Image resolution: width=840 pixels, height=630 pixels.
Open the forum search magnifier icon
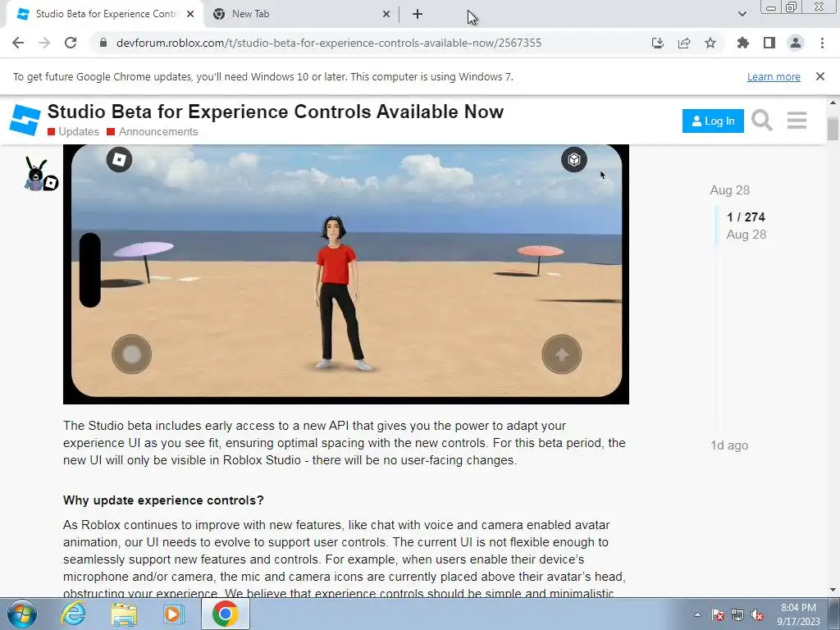[762, 121]
